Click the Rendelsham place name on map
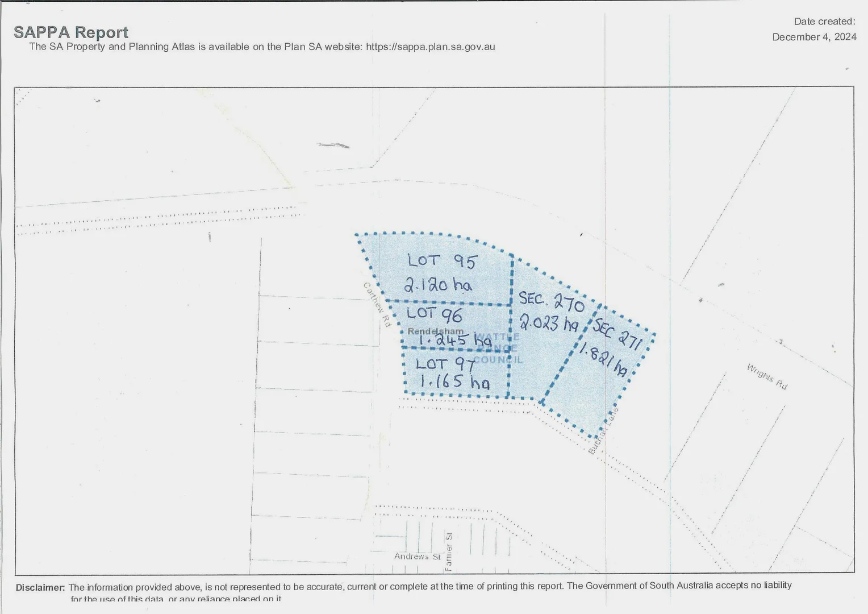This screenshot has height=614, width=868. coord(435,331)
